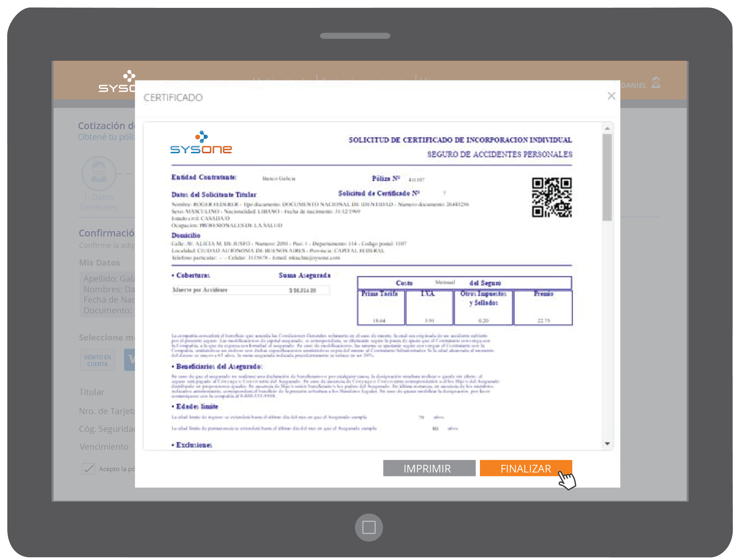
Task: Click the 'Costo del Seguro' table header
Action: click(x=464, y=283)
